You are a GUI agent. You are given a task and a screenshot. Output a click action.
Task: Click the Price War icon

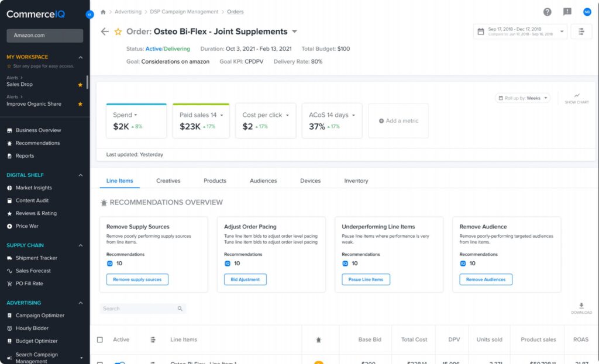(9, 226)
